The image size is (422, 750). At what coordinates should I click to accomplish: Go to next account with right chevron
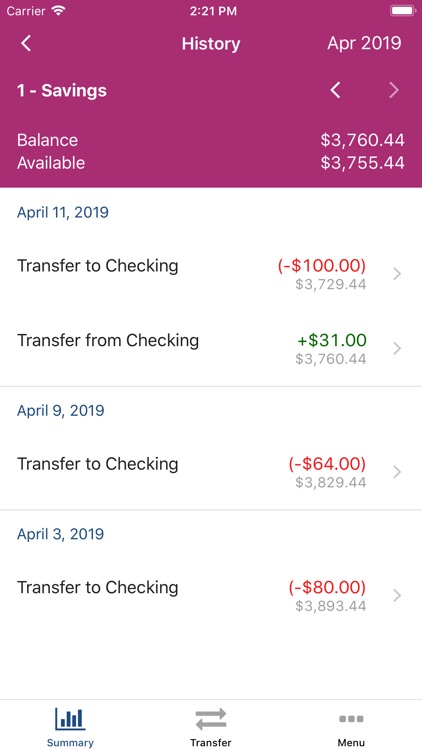click(x=394, y=90)
